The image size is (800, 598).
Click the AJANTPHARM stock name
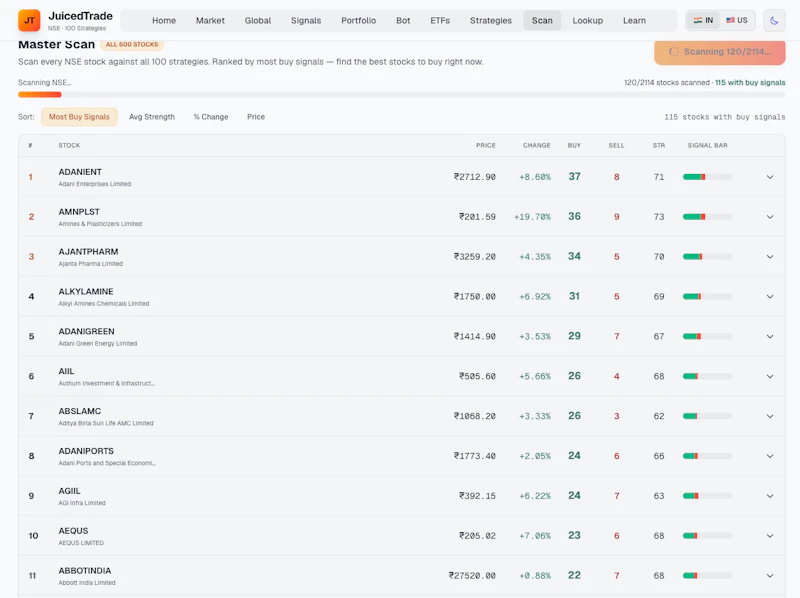pyautogui.click(x=88, y=252)
